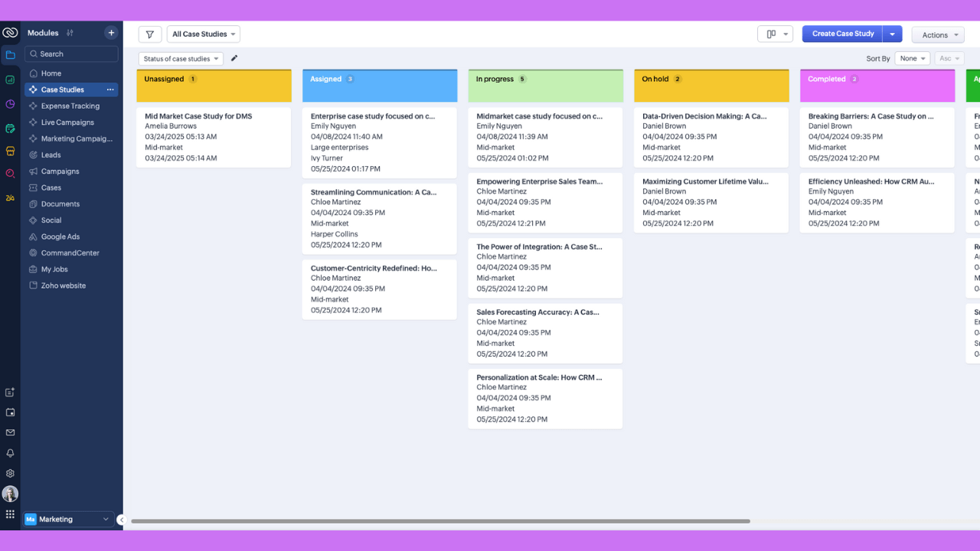
Task: Open the Sort By None dropdown
Action: click(913, 58)
